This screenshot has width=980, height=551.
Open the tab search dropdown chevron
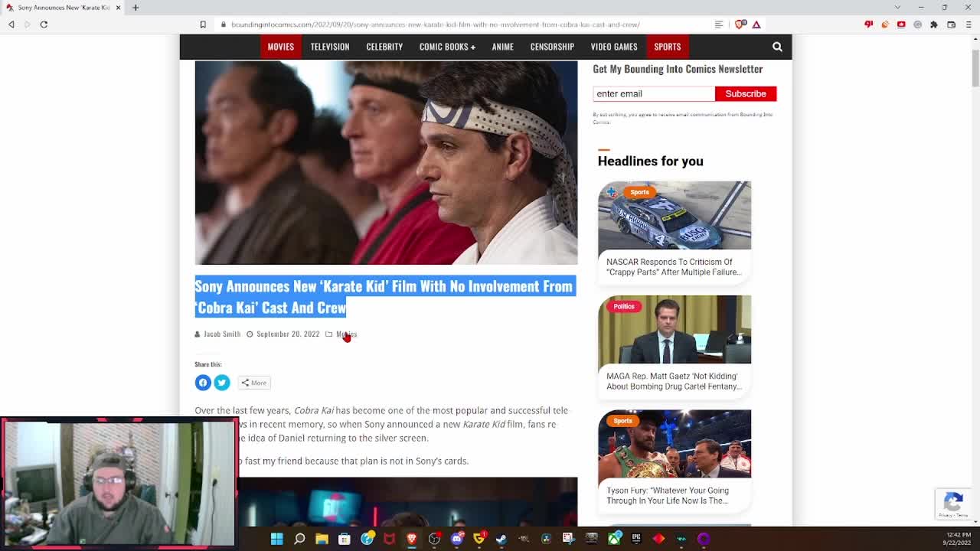tap(897, 8)
